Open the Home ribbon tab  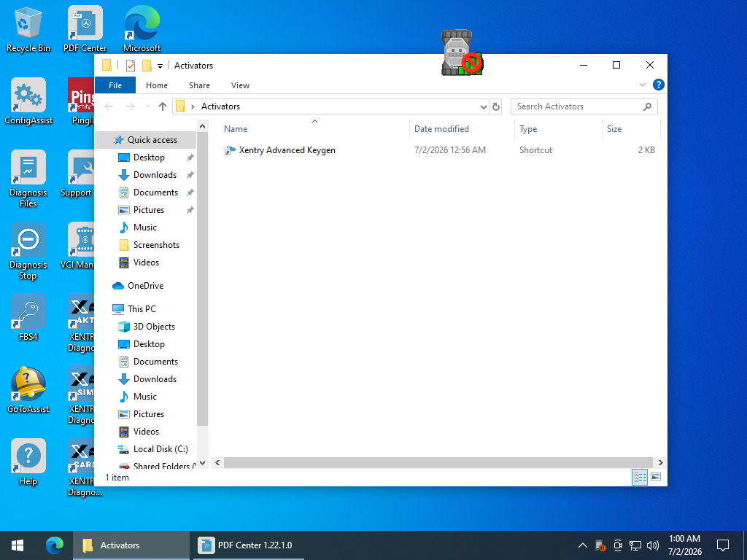coord(157,85)
